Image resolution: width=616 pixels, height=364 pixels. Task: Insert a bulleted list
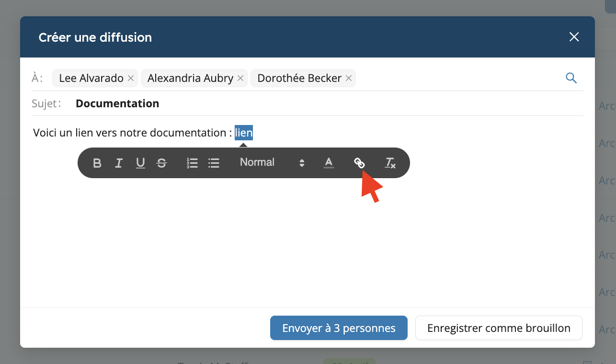[214, 163]
